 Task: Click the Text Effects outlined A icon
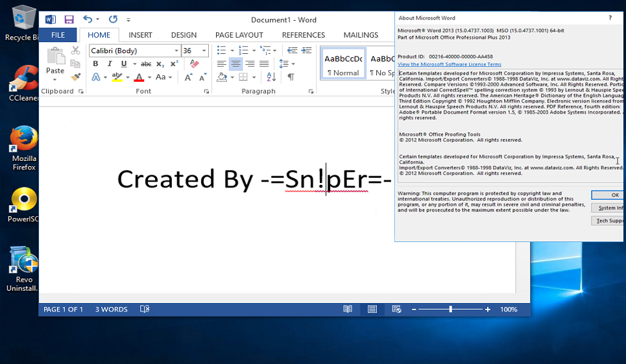(96, 77)
